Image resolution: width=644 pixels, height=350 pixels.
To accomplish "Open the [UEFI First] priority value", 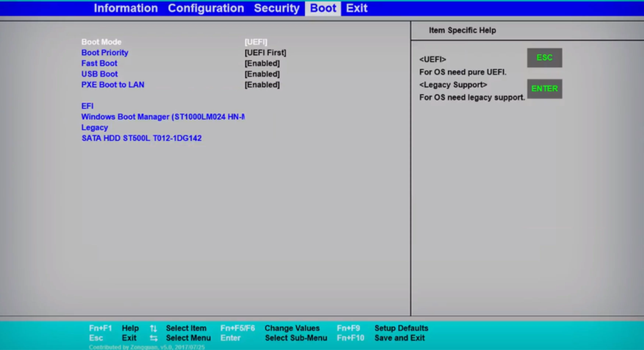I will (265, 53).
